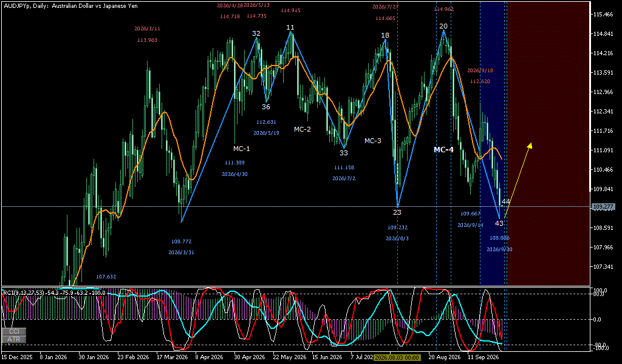Click the CCI indicator button
This screenshot has width=622, height=364.
14,331
